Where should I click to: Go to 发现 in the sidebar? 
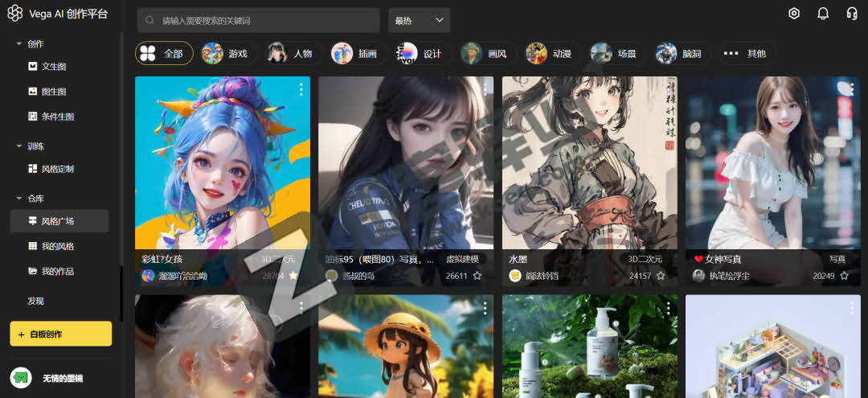[35, 302]
